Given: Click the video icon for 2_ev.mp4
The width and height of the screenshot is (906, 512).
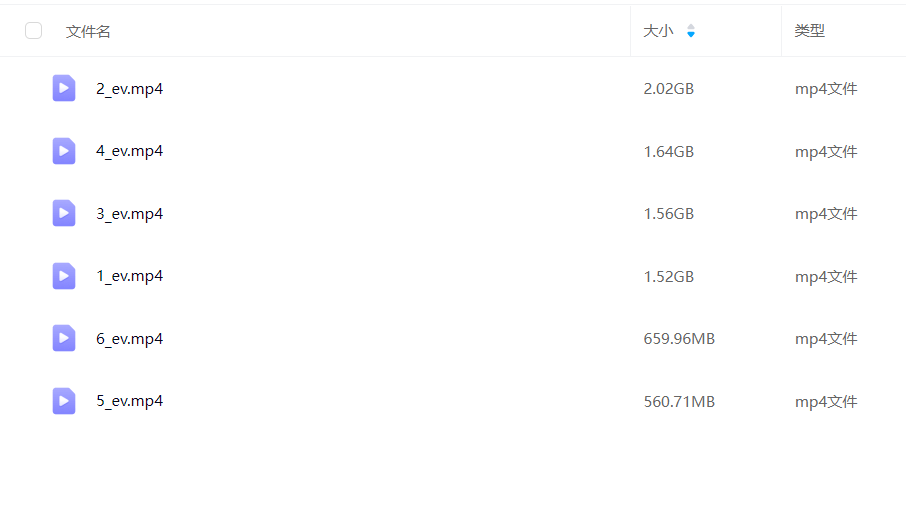Looking at the screenshot, I should click(64, 88).
